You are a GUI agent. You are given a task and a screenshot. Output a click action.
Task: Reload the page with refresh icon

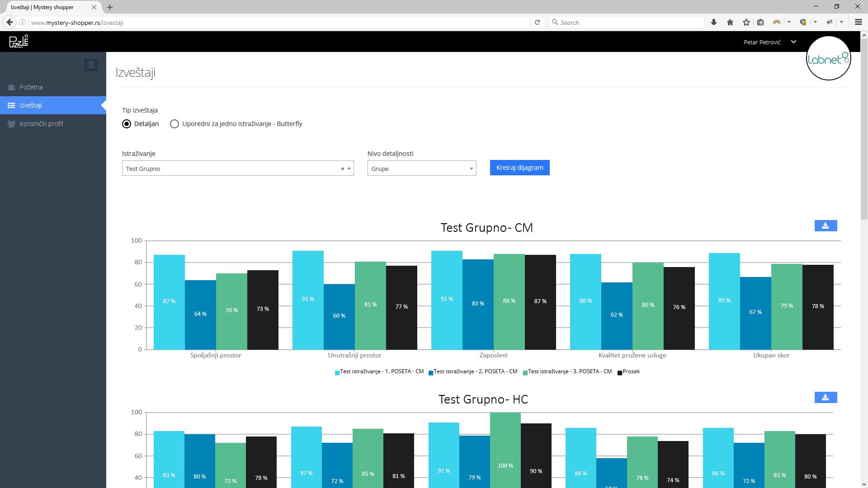click(x=537, y=22)
